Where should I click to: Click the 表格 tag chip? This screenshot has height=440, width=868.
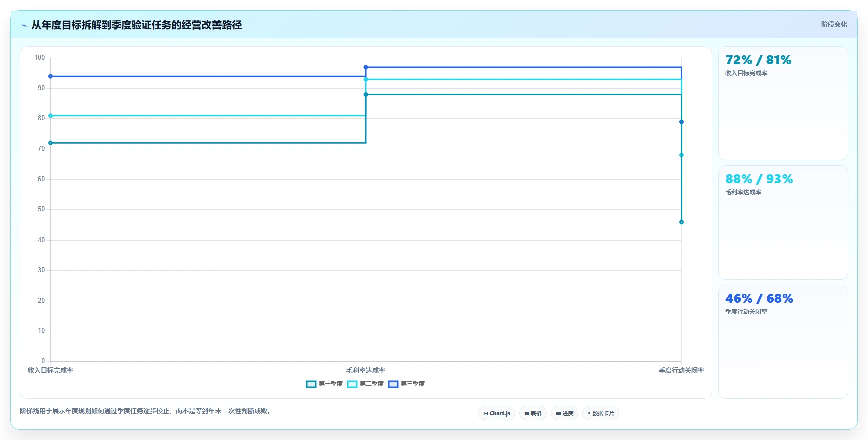533,413
